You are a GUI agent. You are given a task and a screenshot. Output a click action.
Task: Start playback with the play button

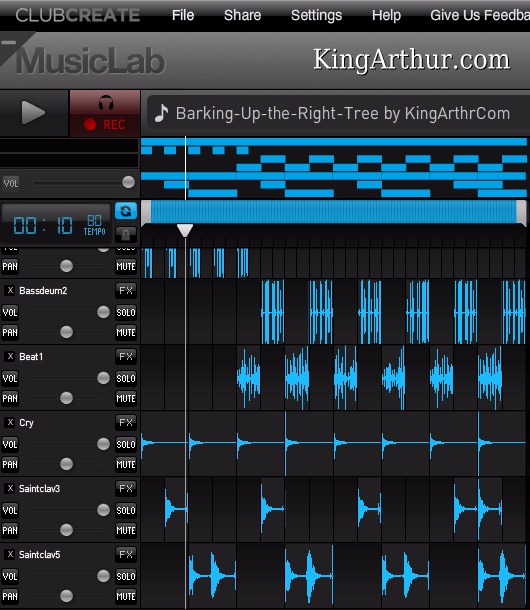point(33,113)
